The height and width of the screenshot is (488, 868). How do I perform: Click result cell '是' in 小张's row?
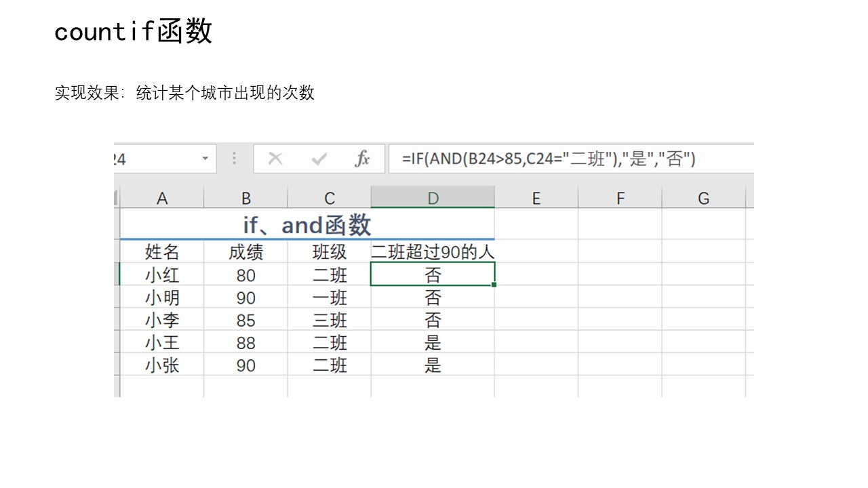(433, 365)
